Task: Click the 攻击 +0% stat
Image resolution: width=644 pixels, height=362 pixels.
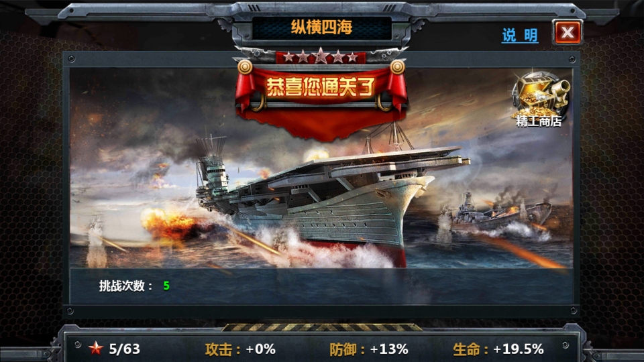Action: click(240, 349)
